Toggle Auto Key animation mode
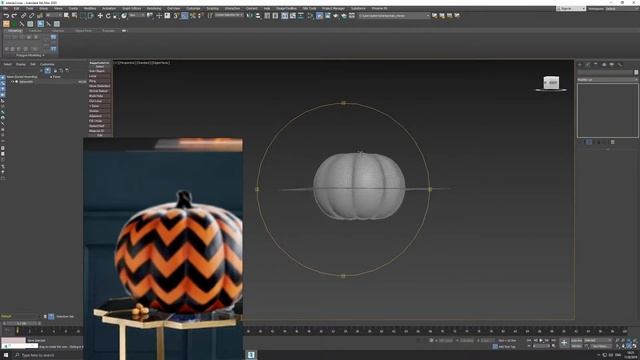640x360 pixels. tap(576, 340)
